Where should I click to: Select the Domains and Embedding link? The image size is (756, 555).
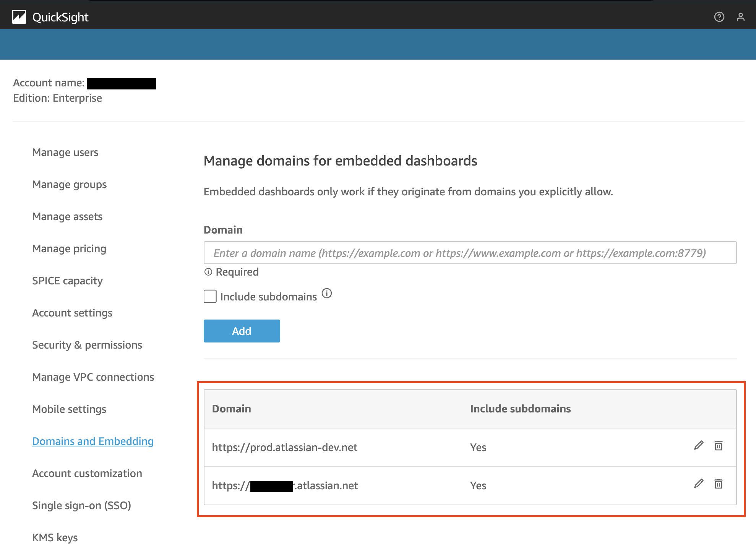pyautogui.click(x=93, y=441)
